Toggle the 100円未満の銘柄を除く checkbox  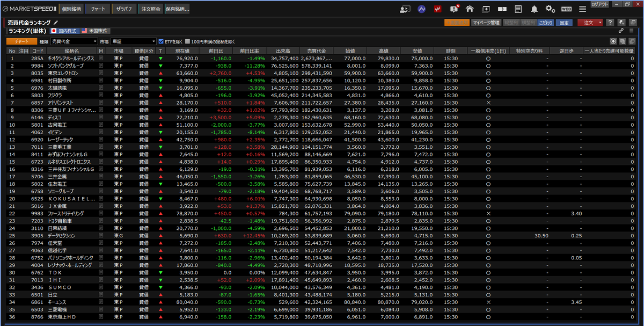(x=187, y=41)
